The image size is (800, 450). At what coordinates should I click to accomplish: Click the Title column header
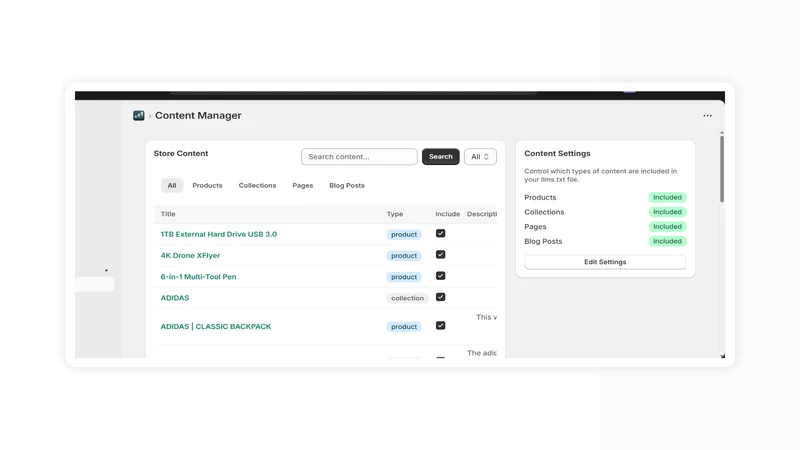[168, 214]
